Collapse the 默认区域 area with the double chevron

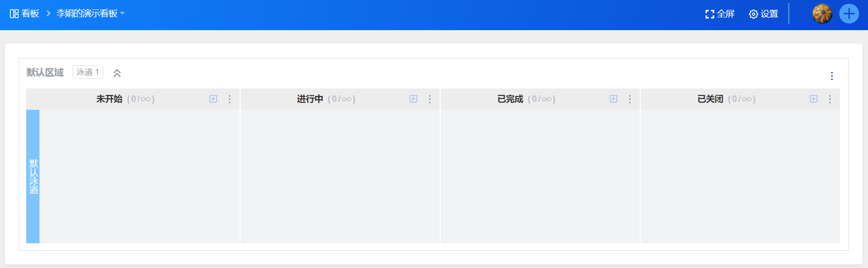coord(117,73)
